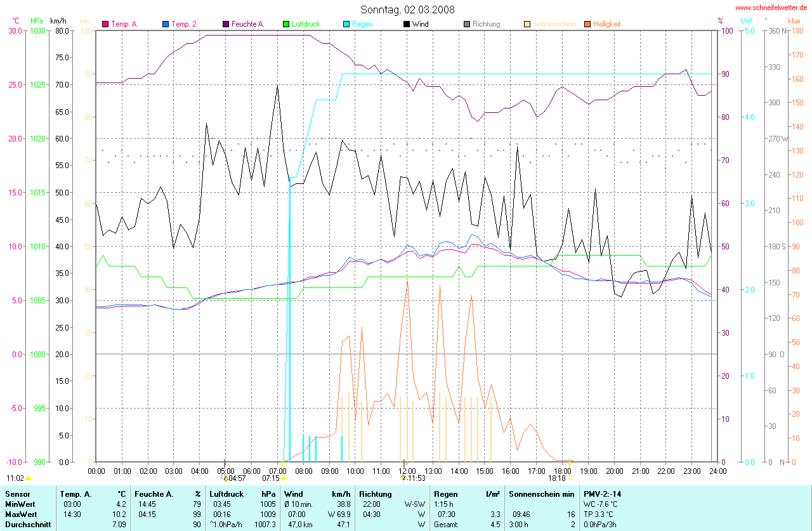Click the 24:00 label on the time axis
This screenshot has height=531, width=812.
[717, 471]
